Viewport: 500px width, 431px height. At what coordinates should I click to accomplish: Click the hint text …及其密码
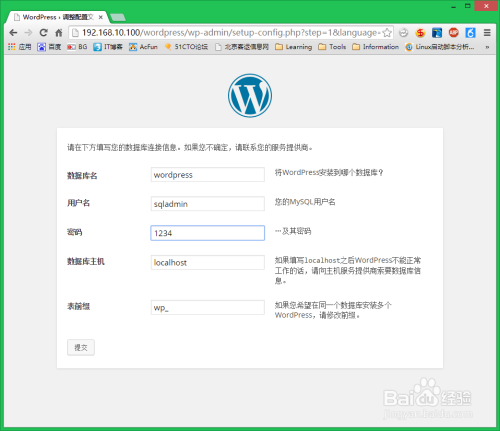pyautogui.click(x=293, y=231)
